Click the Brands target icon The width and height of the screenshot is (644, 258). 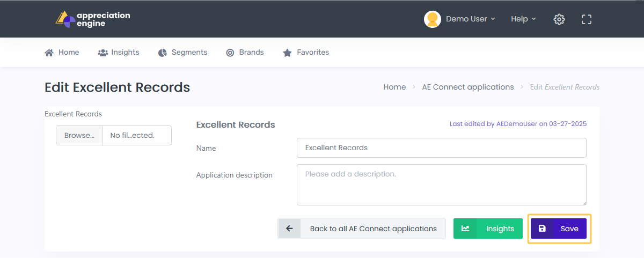[x=230, y=53]
